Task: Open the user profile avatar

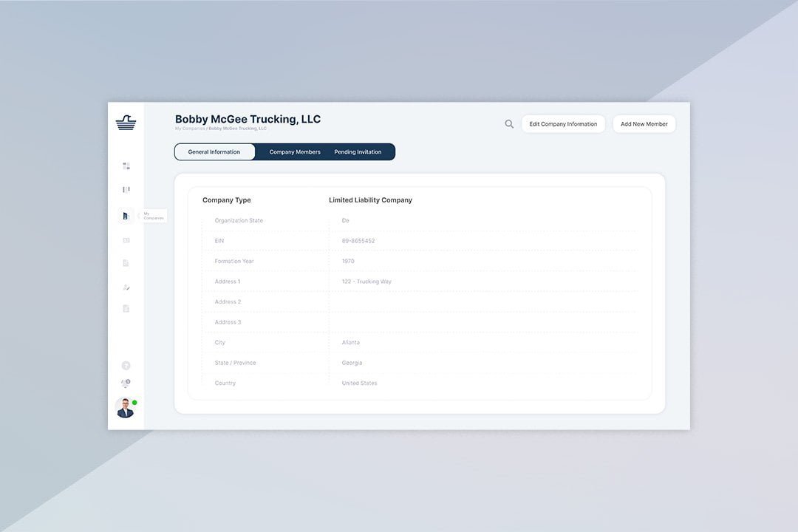Action: (125, 408)
